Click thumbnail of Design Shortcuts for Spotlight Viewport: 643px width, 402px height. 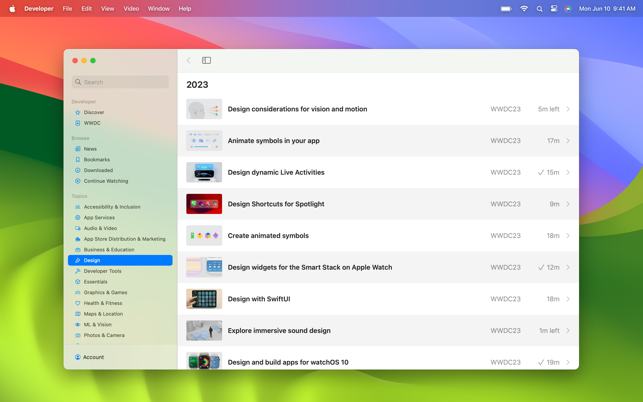[x=204, y=204]
